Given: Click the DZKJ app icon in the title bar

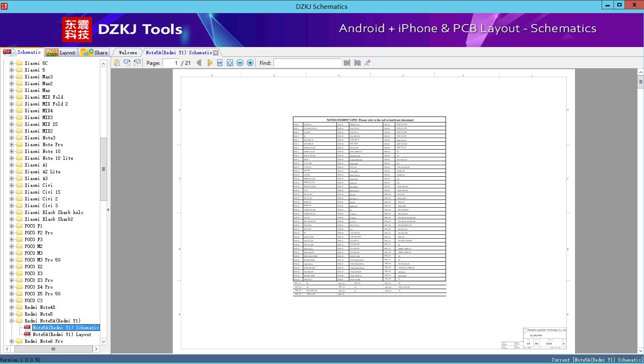Looking at the screenshot, I should point(4,6).
